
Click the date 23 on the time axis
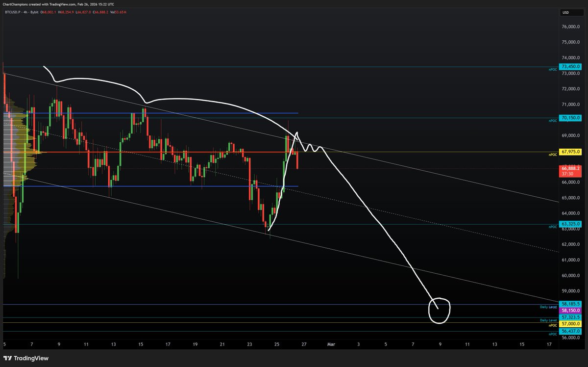point(249,344)
